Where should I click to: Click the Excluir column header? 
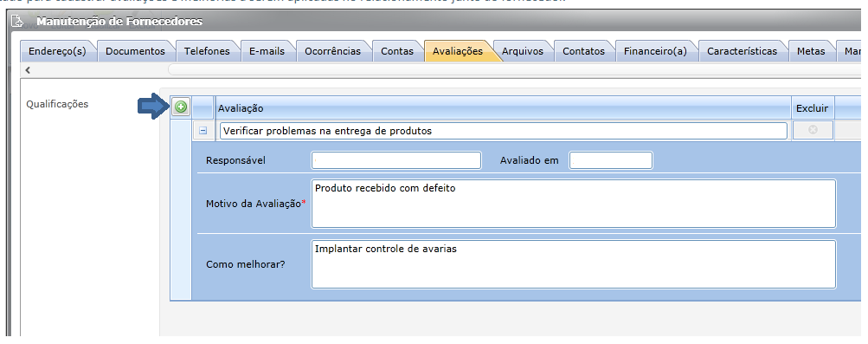point(812,108)
